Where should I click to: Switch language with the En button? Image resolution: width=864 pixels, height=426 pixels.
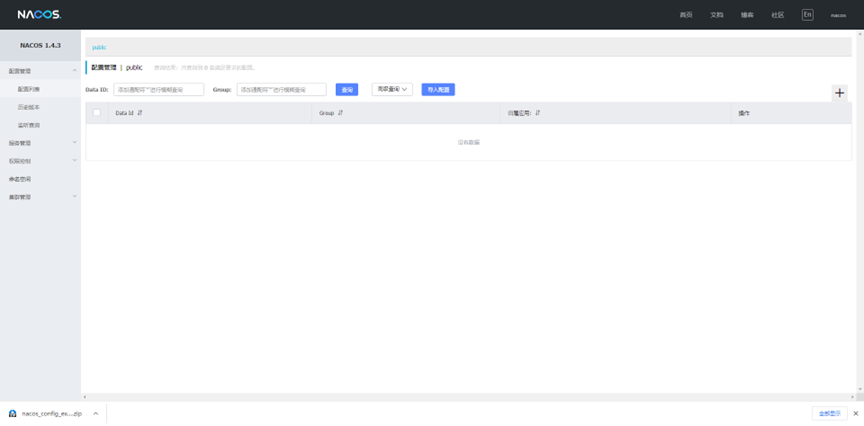click(x=807, y=15)
